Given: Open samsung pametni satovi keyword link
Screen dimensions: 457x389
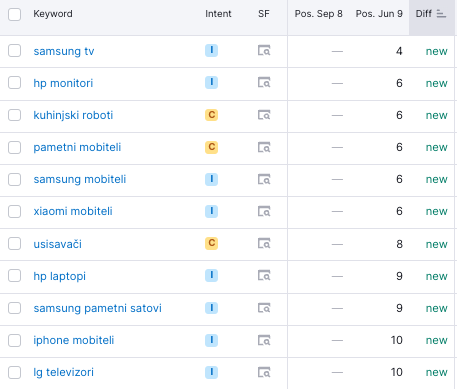Looking at the screenshot, I should click(97, 308).
